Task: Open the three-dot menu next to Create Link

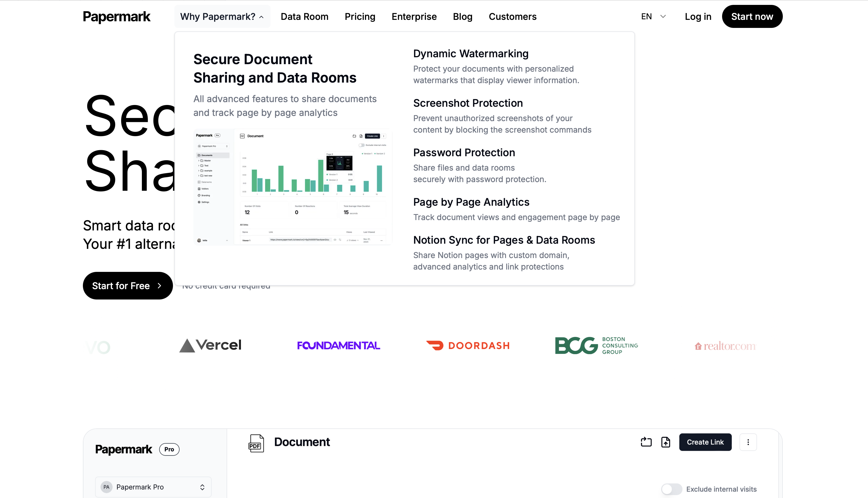Action: [748, 442]
